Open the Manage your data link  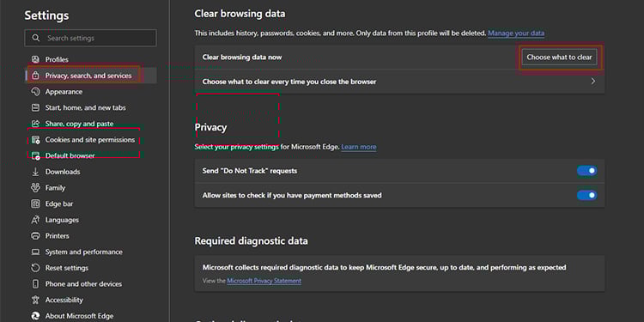click(x=516, y=33)
